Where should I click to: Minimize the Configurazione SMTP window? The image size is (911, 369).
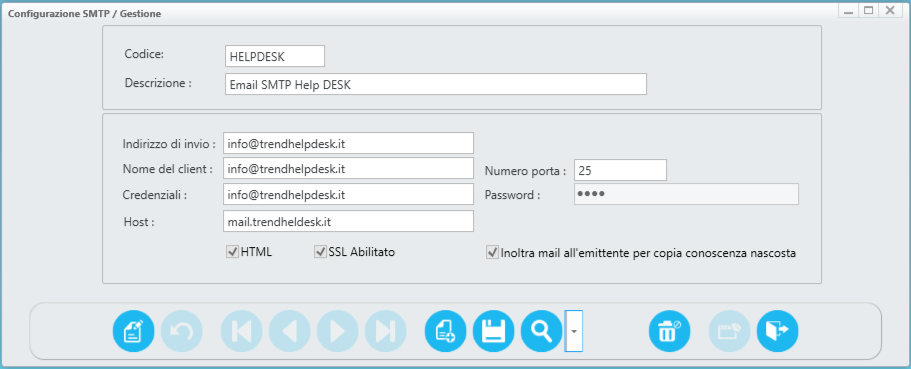point(848,11)
